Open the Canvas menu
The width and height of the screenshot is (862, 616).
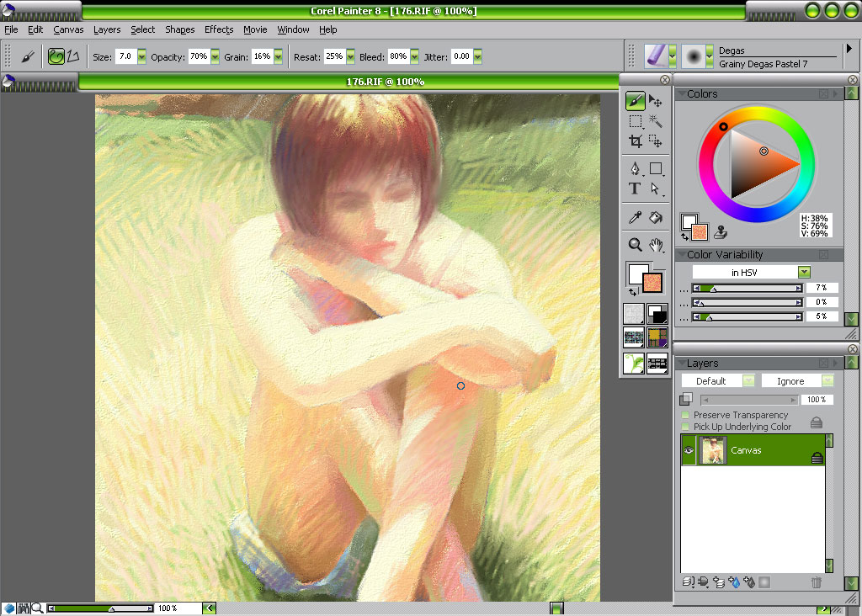click(x=68, y=29)
